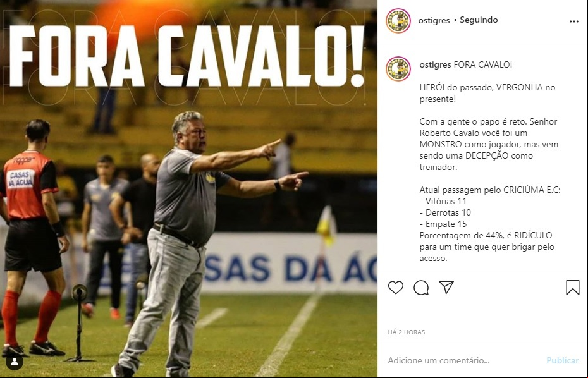This screenshot has height=378, width=588.
Task: Open the 'HÁ 2 HORAS' timestamp link
Action: point(406,332)
